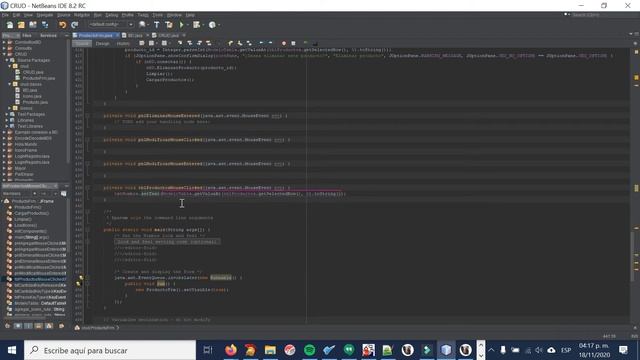This screenshot has width=640, height=360.
Task: Click the Shift Line Left editor icon
Action: (262, 43)
